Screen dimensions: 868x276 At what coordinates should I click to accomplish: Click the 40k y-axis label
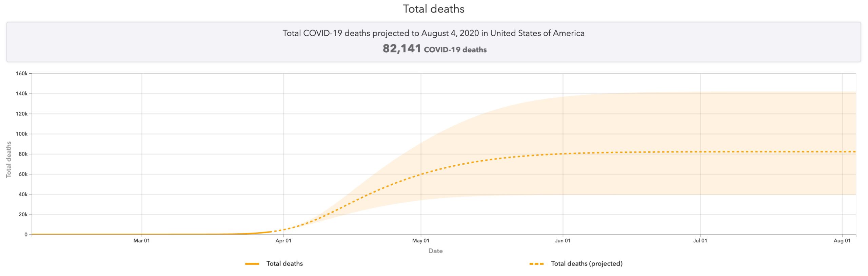tap(23, 195)
